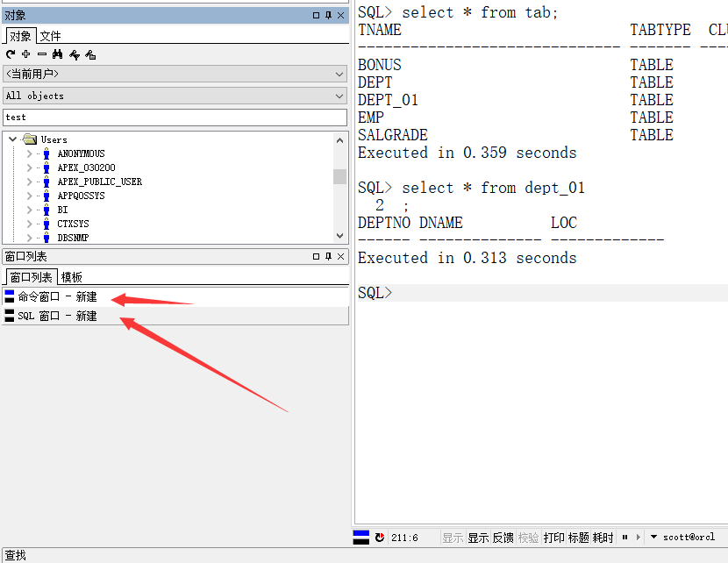Switch to the 文件 tab

tap(50, 36)
